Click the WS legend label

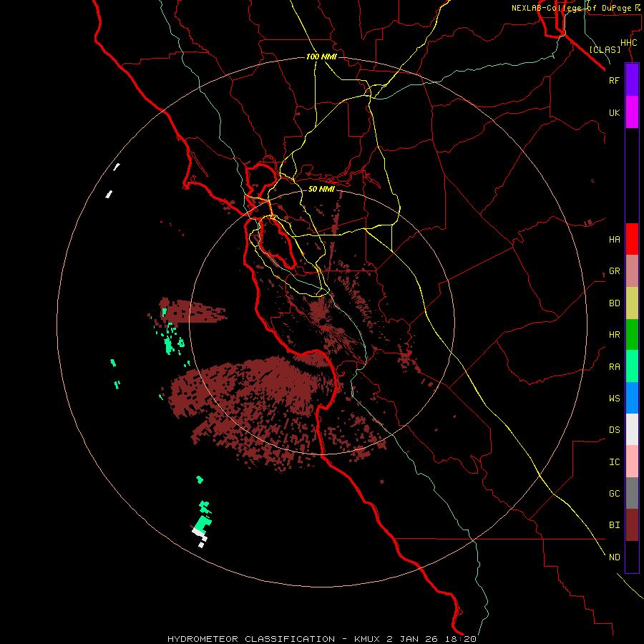pyautogui.click(x=614, y=398)
